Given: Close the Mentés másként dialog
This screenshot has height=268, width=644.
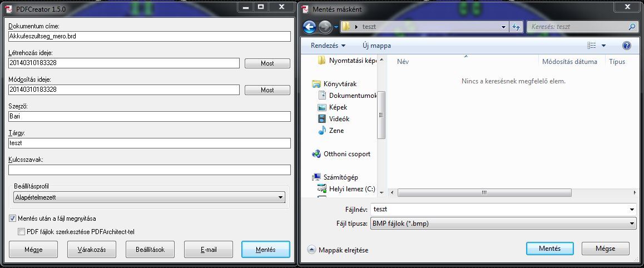Looking at the screenshot, I should click(x=627, y=7).
